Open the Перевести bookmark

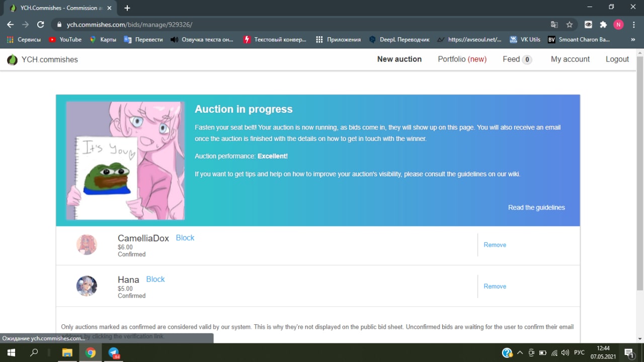(x=143, y=39)
